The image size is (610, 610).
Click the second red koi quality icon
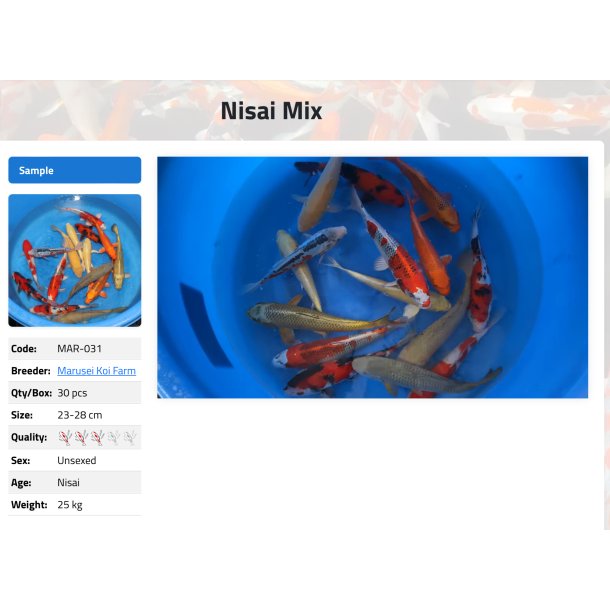(81, 437)
